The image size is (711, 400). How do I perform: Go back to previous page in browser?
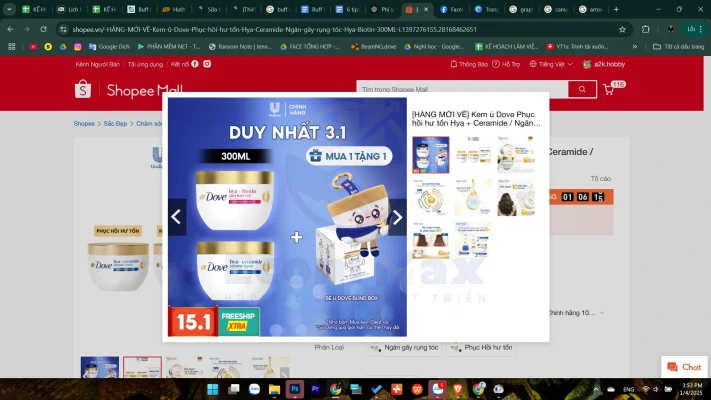(x=10, y=29)
